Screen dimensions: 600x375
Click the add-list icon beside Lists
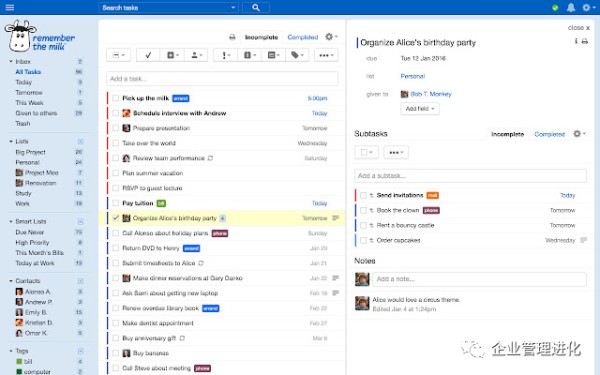80,142
